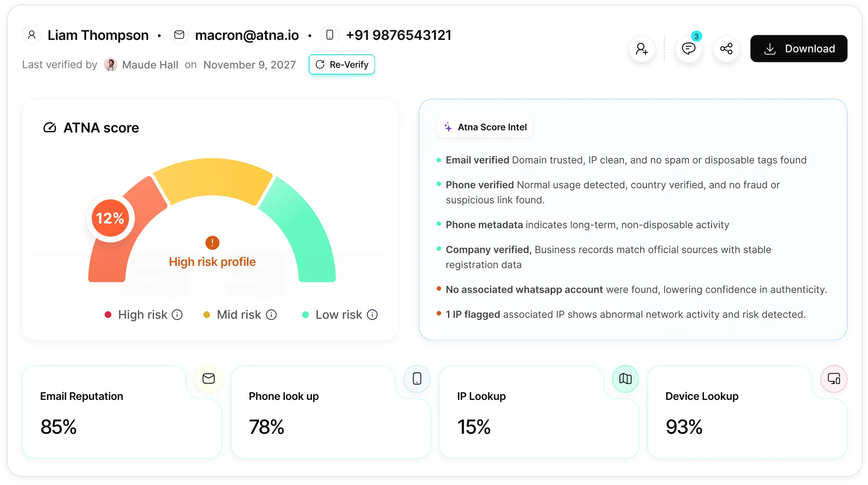The image size is (868, 485).
Task: Click the envelope icon next to macron@atna.io
Action: point(179,35)
